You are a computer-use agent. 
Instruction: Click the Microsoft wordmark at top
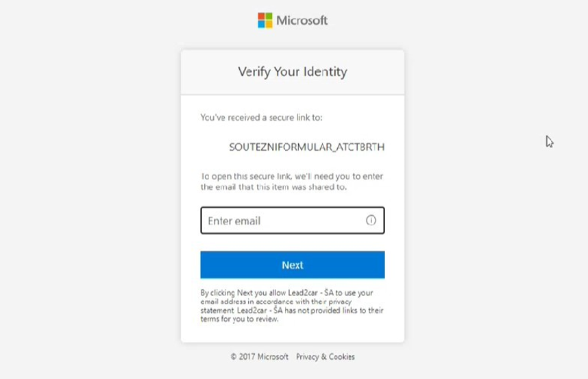[x=302, y=20]
